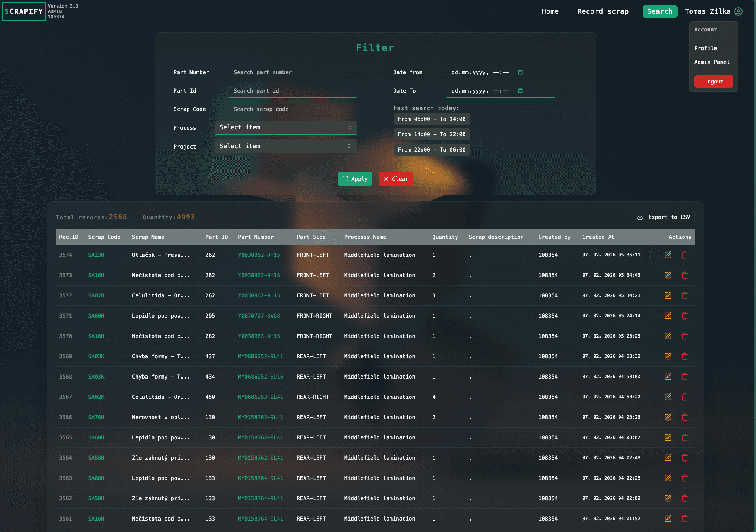This screenshot has height=532, width=756.
Task: Click edit icon for record 3571
Action: 668,316
